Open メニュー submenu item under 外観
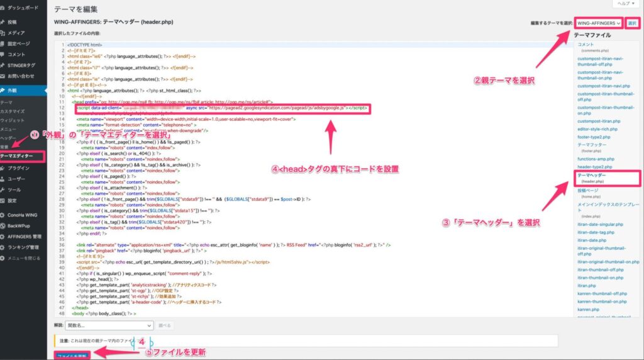This screenshot has width=644, height=360. click(x=8, y=129)
